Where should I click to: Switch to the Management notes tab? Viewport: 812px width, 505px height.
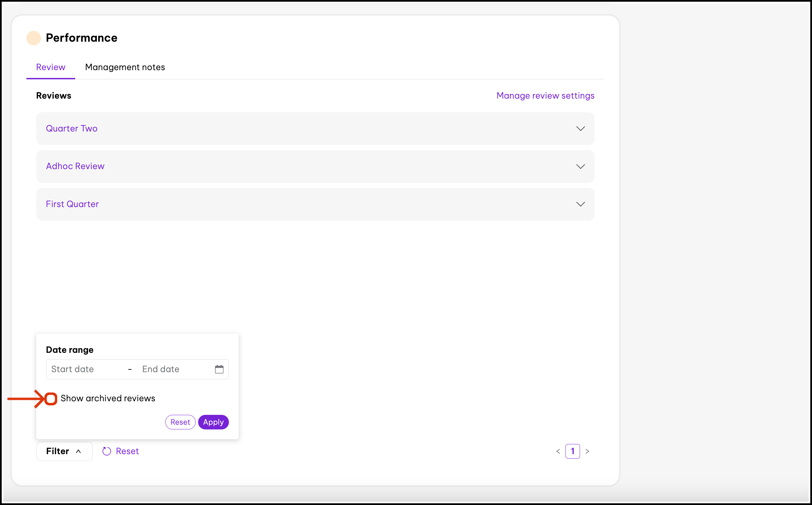(125, 67)
